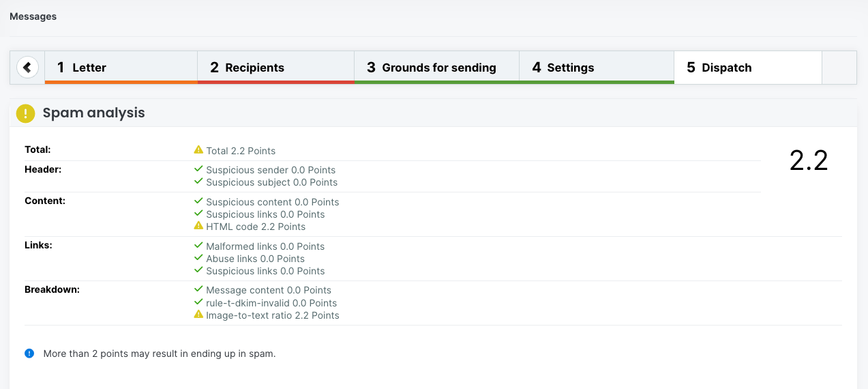
Task: Select the Dispatch step tab
Action: click(x=747, y=68)
